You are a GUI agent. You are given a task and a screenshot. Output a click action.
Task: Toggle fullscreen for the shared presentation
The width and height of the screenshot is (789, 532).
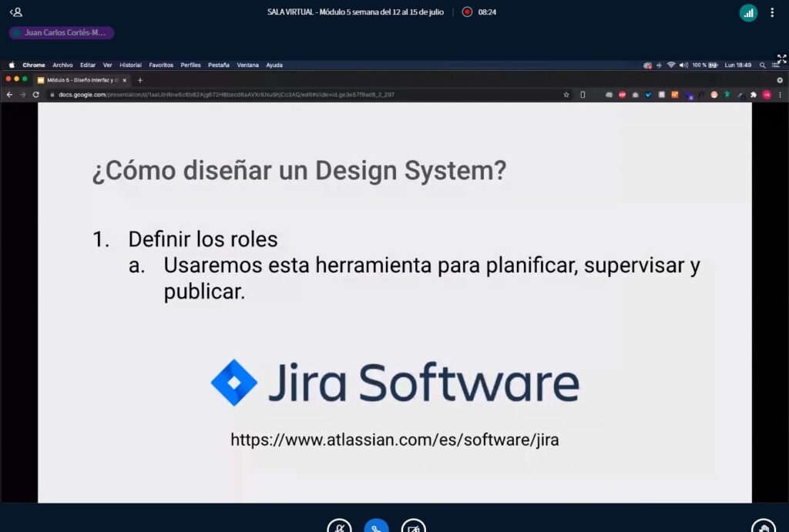point(781,59)
